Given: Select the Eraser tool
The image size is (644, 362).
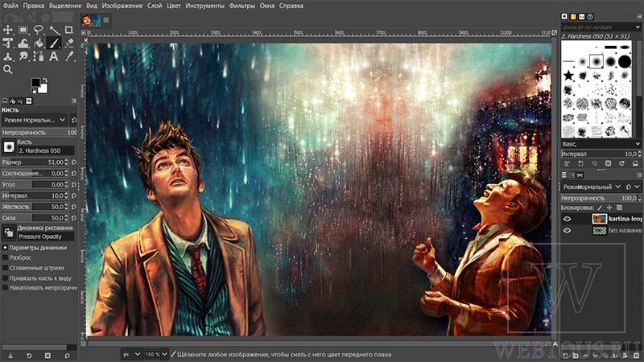Looking at the screenshot, I should coord(69,43).
